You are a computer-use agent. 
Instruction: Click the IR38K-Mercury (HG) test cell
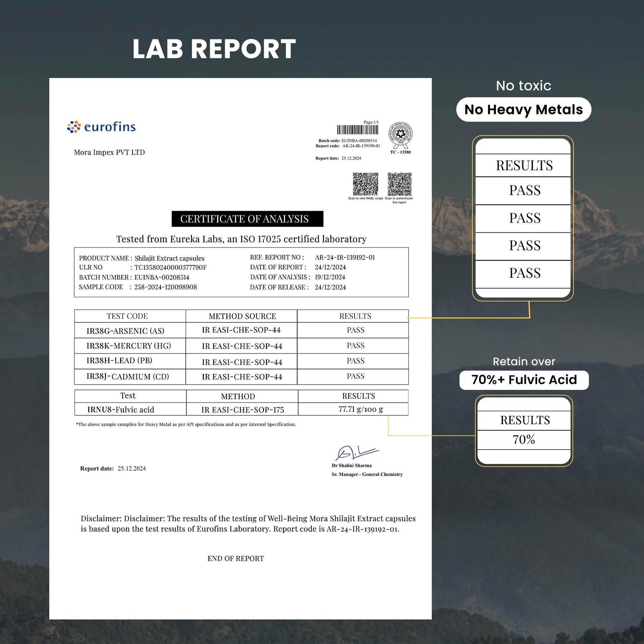[x=129, y=346]
